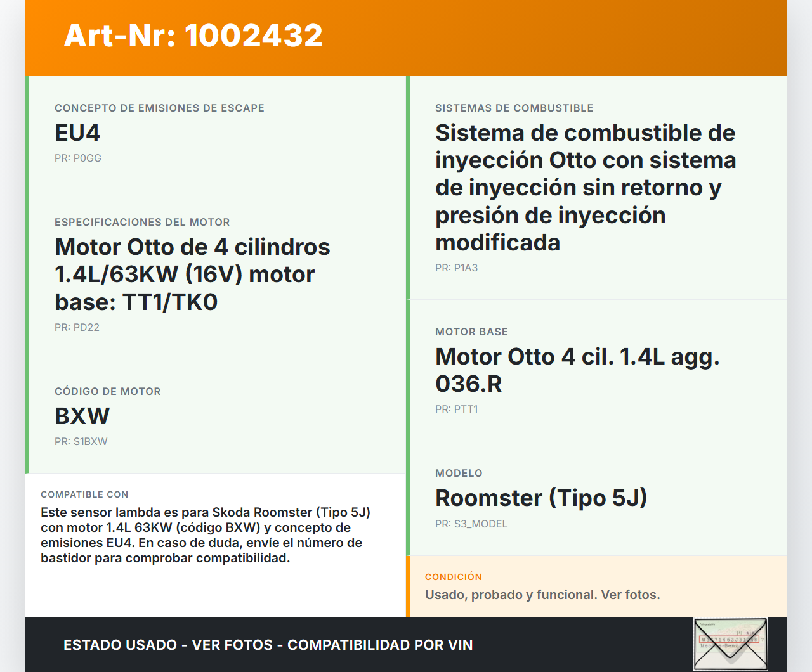This screenshot has width=812, height=672.
Task: Select the "PR: PTT1" code
Action: click(x=457, y=409)
